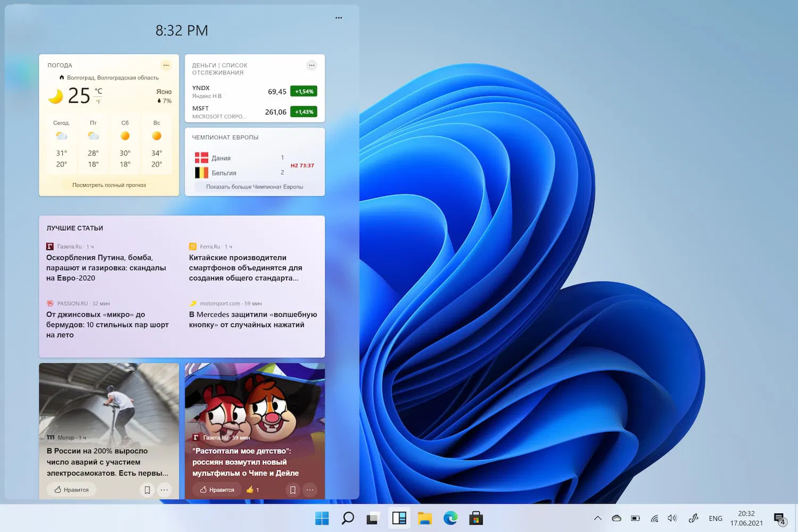
Task: Switch temperature to Fahrenheit units
Action: pyautogui.click(x=98, y=102)
